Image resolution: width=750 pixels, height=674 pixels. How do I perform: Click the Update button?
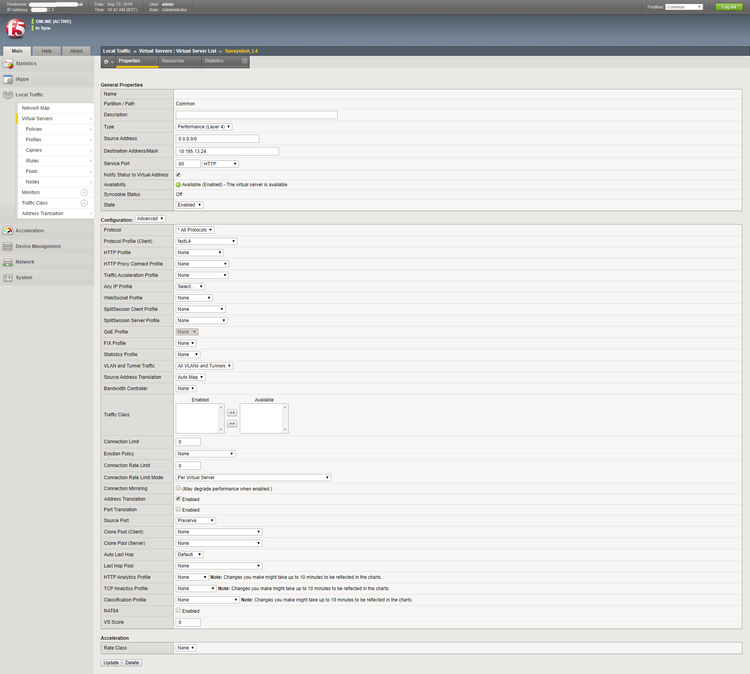pos(111,663)
